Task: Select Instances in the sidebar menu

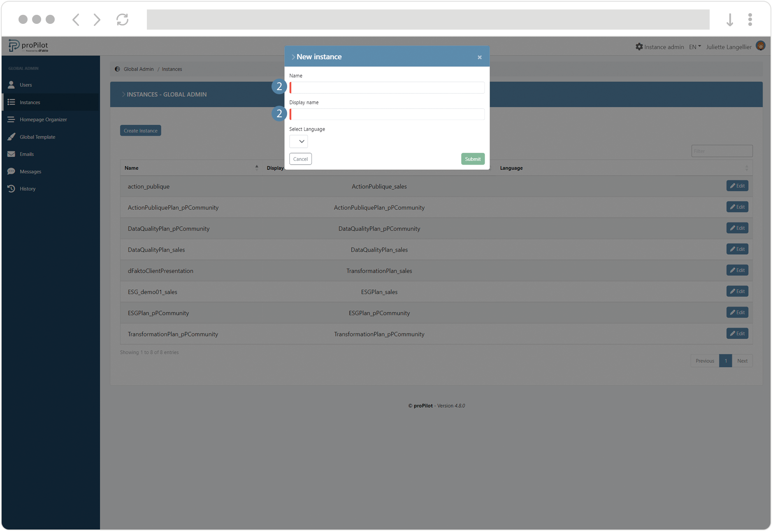Action: tap(30, 102)
